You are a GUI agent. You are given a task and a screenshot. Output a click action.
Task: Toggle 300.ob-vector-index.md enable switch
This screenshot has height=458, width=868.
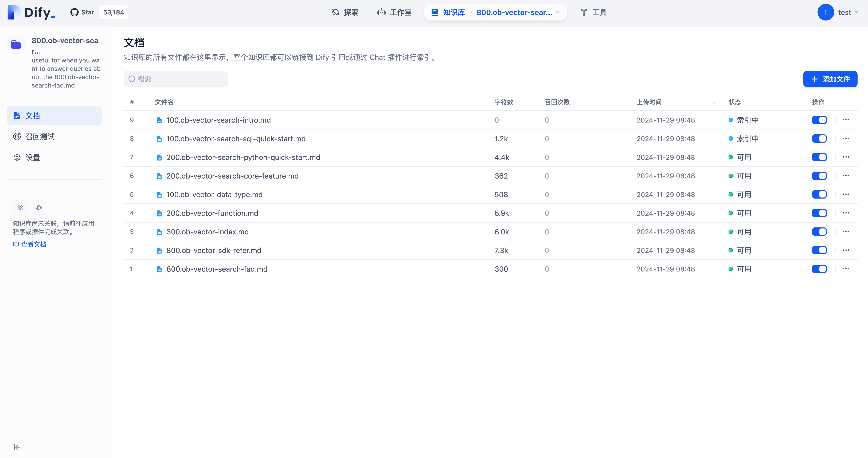coord(819,232)
